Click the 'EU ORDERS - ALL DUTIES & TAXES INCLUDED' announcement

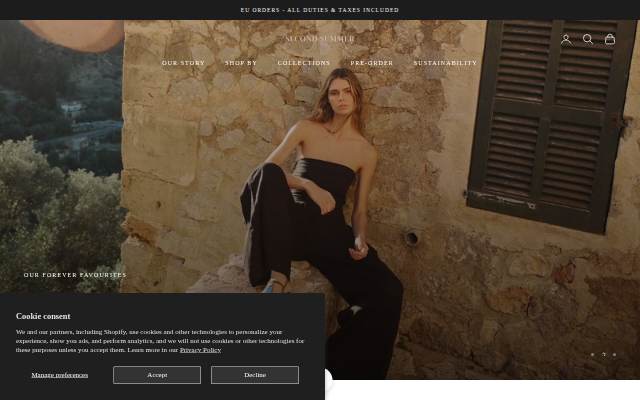pyautogui.click(x=320, y=10)
